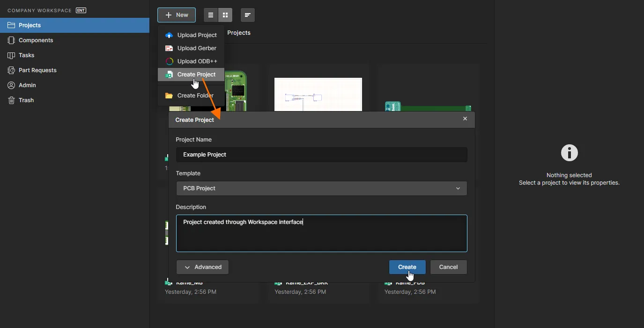The height and width of the screenshot is (328, 644).
Task: Open Components in the sidebar
Action: point(74,40)
